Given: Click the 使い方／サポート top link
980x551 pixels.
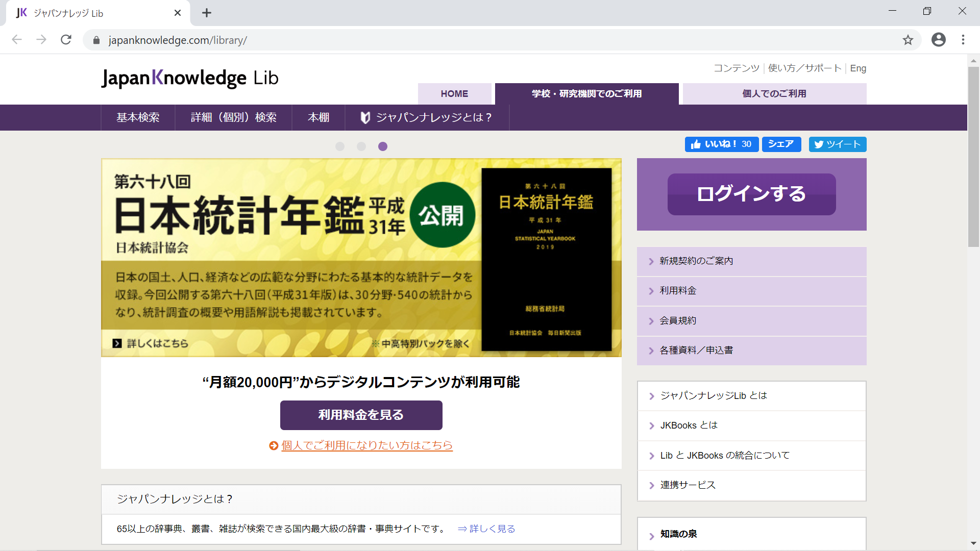Looking at the screenshot, I should [x=805, y=68].
